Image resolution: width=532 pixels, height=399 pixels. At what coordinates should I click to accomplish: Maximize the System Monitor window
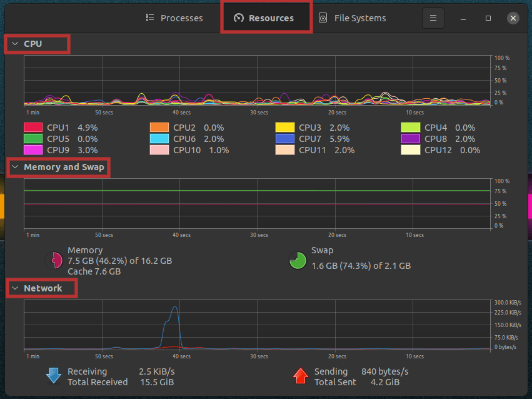point(488,18)
